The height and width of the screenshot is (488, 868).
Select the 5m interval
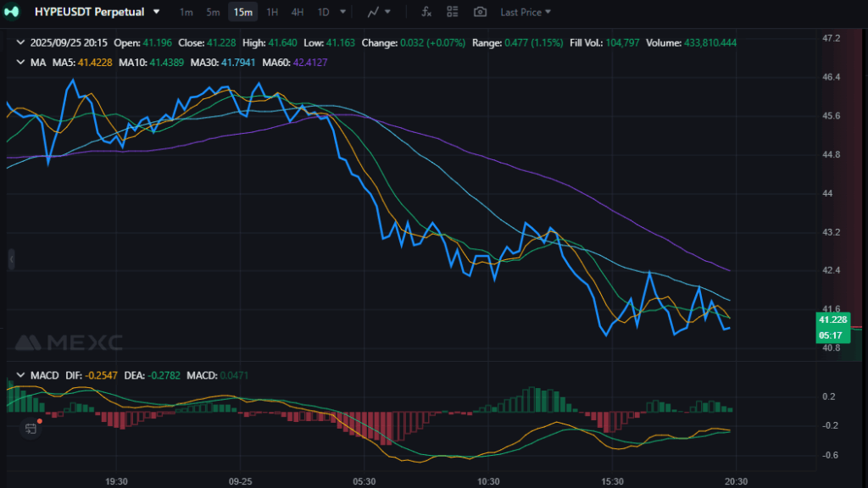pos(213,12)
